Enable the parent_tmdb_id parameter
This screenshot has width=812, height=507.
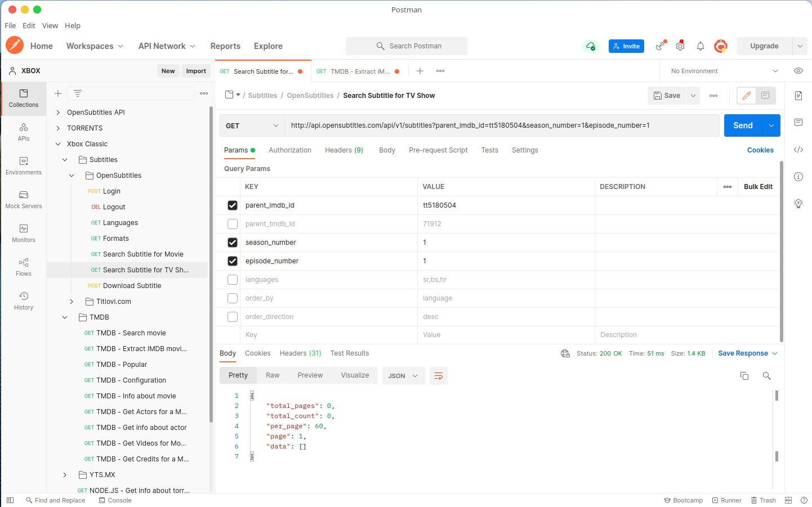coord(233,224)
